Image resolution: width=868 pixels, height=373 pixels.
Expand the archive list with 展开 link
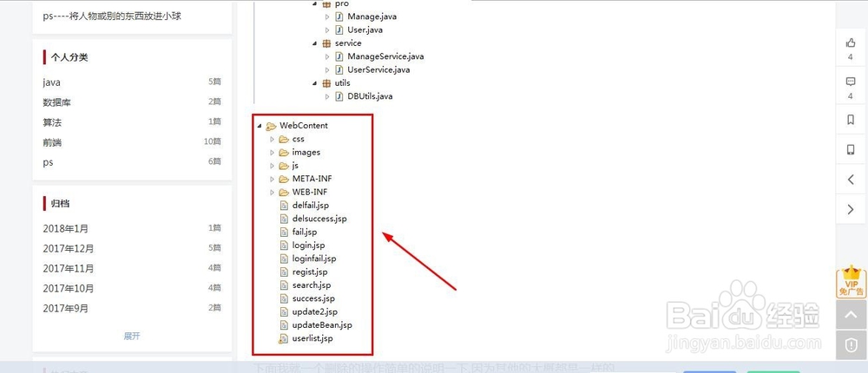132,336
